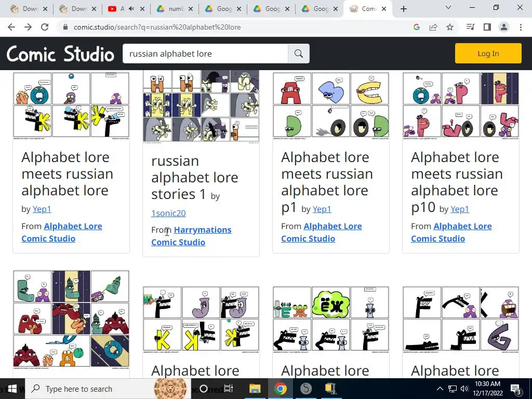The image size is (532, 399).
Task: Switch to the first Down tab
Action: click(x=29, y=9)
